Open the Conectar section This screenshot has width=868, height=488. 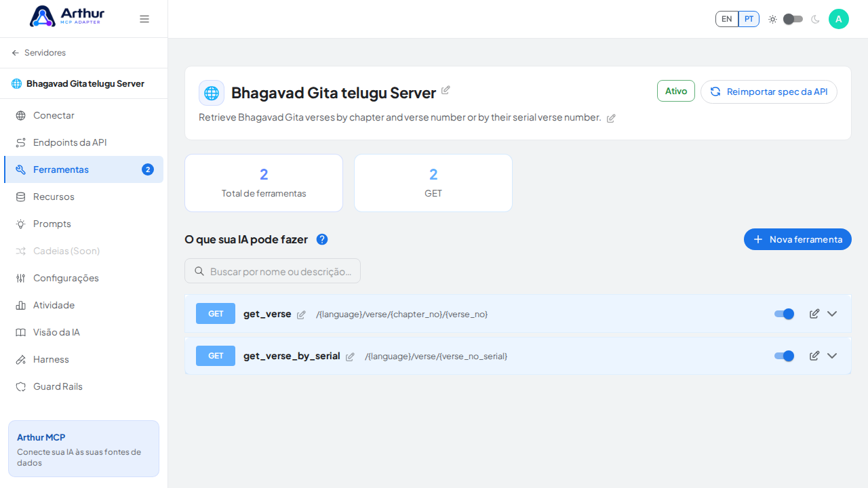pos(83,115)
